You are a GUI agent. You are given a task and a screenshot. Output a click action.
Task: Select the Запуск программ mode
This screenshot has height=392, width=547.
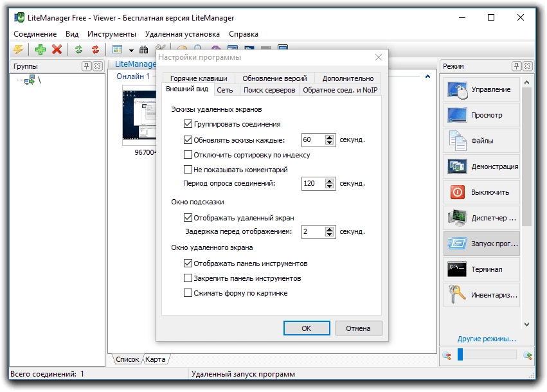point(482,244)
